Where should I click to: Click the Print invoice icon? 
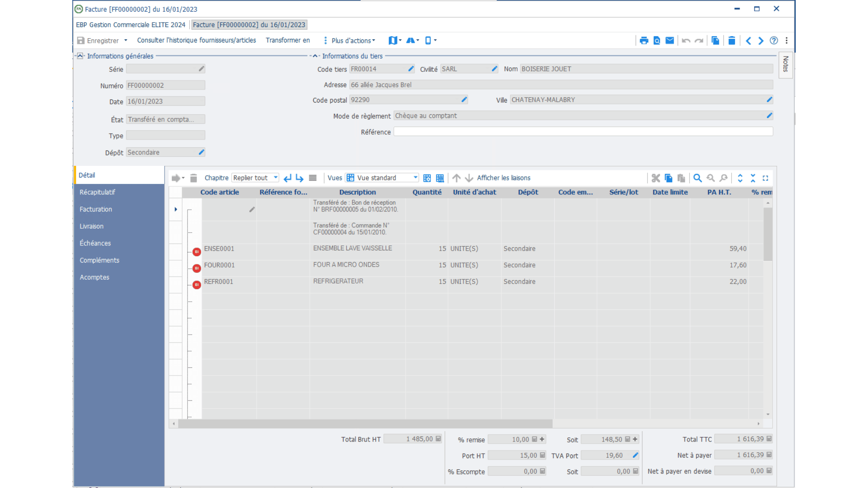click(x=644, y=40)
